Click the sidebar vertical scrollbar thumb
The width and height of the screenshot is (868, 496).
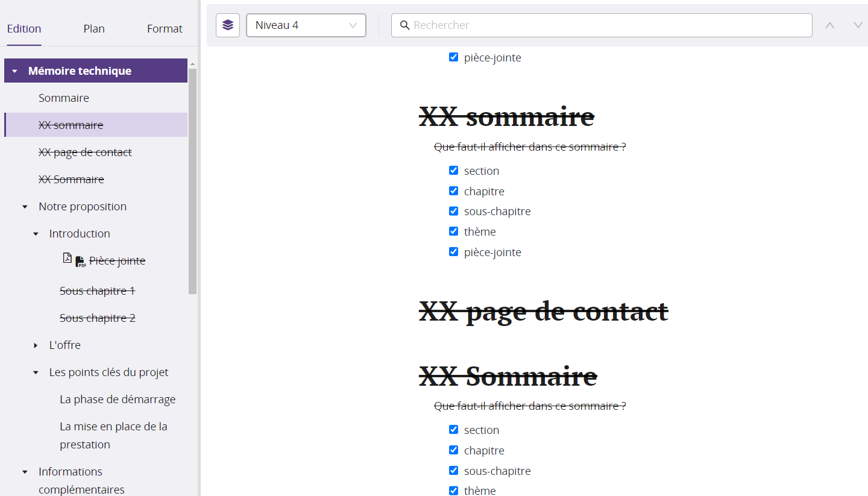(193, 181)
